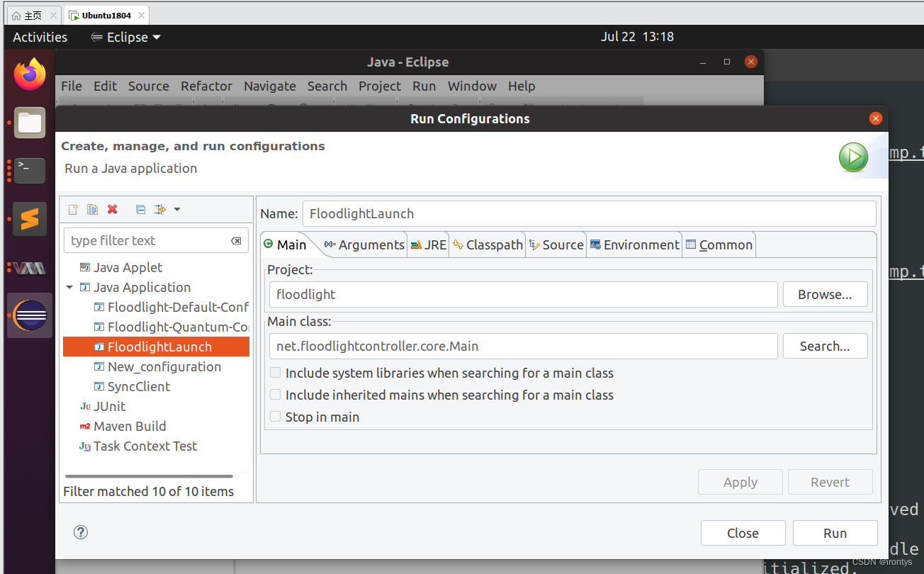This screenshot has width=924, height=574.
Task: Select the New_configuration entry
Action: [x=158, y=366]
